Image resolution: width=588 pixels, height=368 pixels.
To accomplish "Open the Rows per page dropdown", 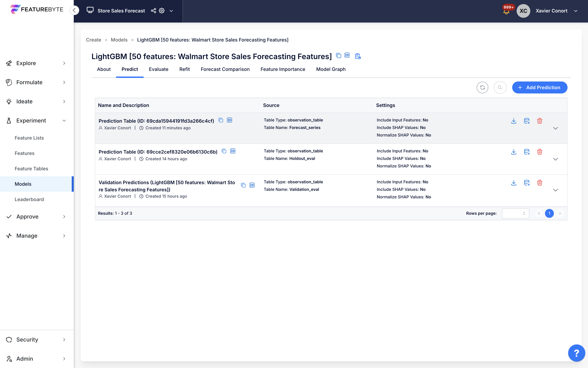I will 515,213.
